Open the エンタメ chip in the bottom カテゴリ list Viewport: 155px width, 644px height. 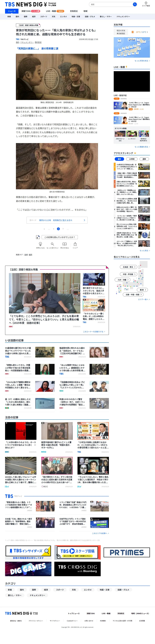click(88, 590)
